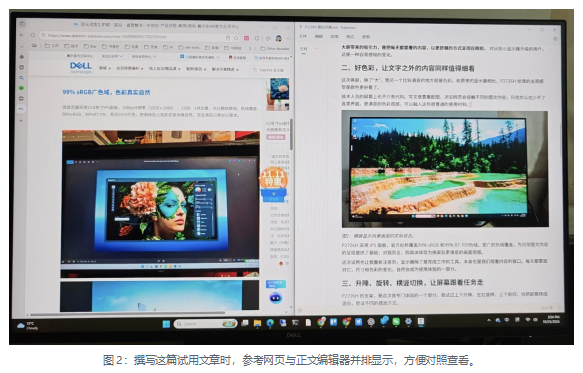Click the 11.11 特惠 promotion badge
Image resolution: width=583 pixels, height=373 pixels.
[274, 178]
